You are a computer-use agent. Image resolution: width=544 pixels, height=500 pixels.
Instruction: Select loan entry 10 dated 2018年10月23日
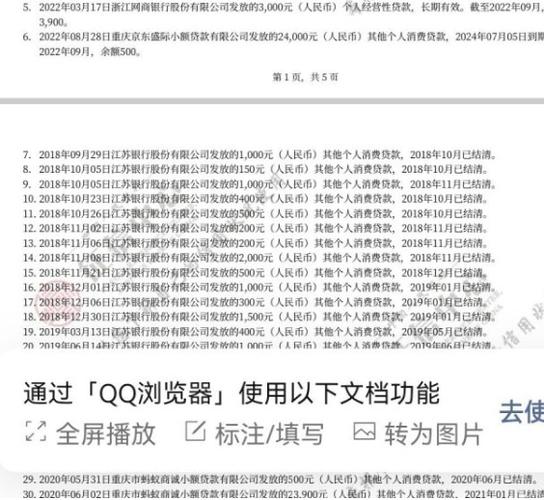[x=255, y=199]
